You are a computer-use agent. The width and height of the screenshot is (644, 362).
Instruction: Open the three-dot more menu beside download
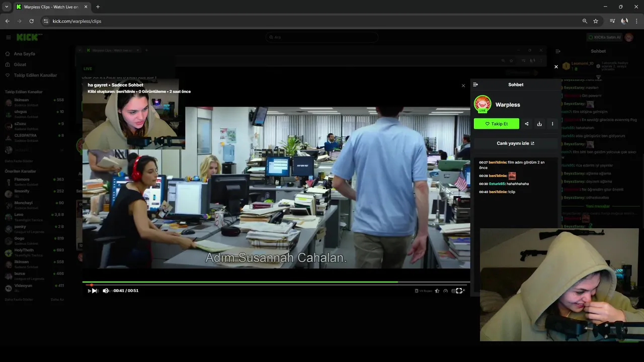coord(552,124)
